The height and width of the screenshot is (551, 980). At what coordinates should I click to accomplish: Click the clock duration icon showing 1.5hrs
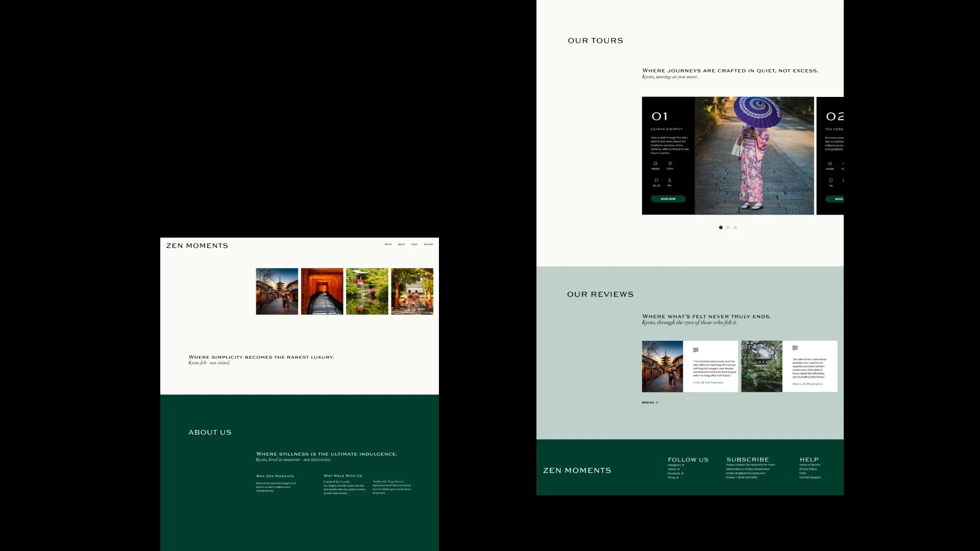[x=670, y=163]
